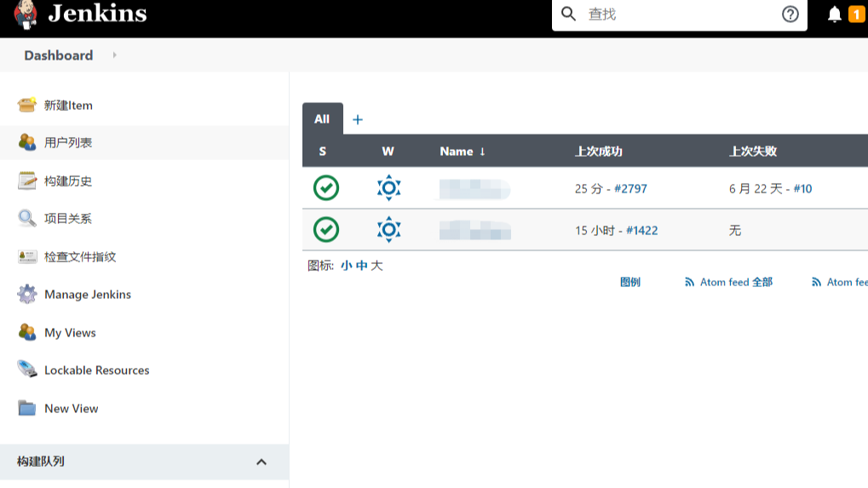Expand the Dashboard breadcrumb arrow
Screen dimensions: 868x488
[115, 55]
